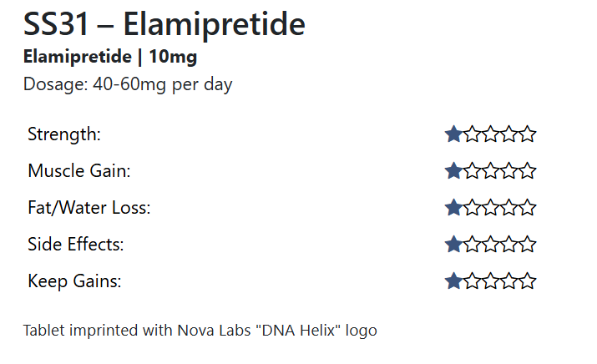
Task: Click the filled star for Side Effects
Action: point(454,245)
